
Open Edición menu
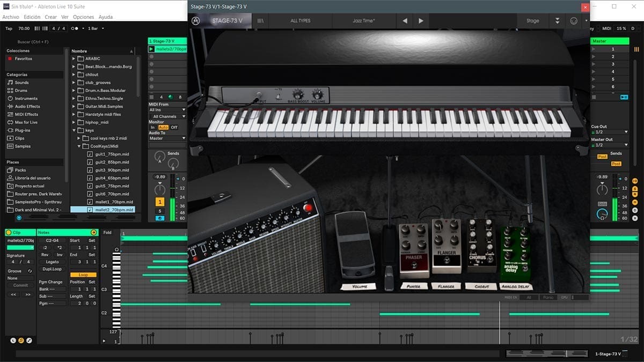[x=32, y=17]
